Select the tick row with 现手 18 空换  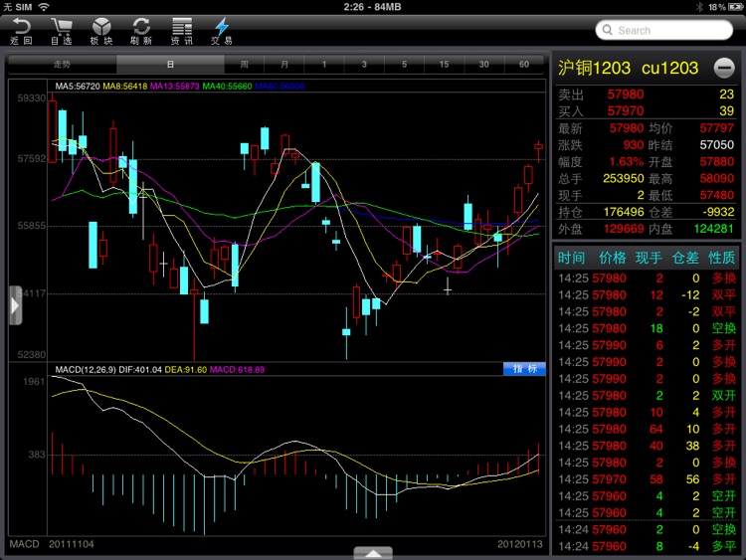point(647,328)
